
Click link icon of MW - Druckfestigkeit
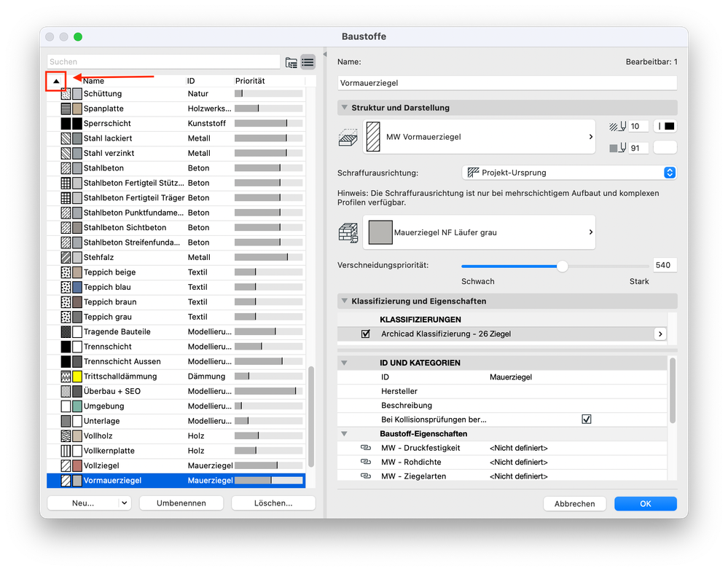366,448
